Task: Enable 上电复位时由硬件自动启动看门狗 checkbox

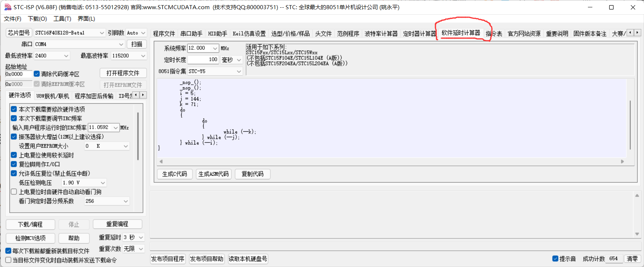Action: pyautogui.click(x=14, y=191)
